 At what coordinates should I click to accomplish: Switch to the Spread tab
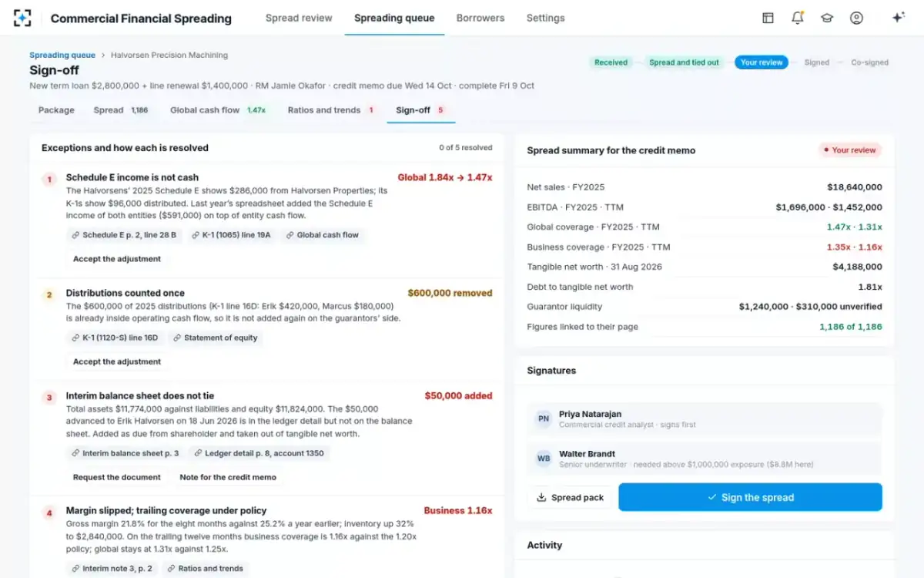(121, 110)
